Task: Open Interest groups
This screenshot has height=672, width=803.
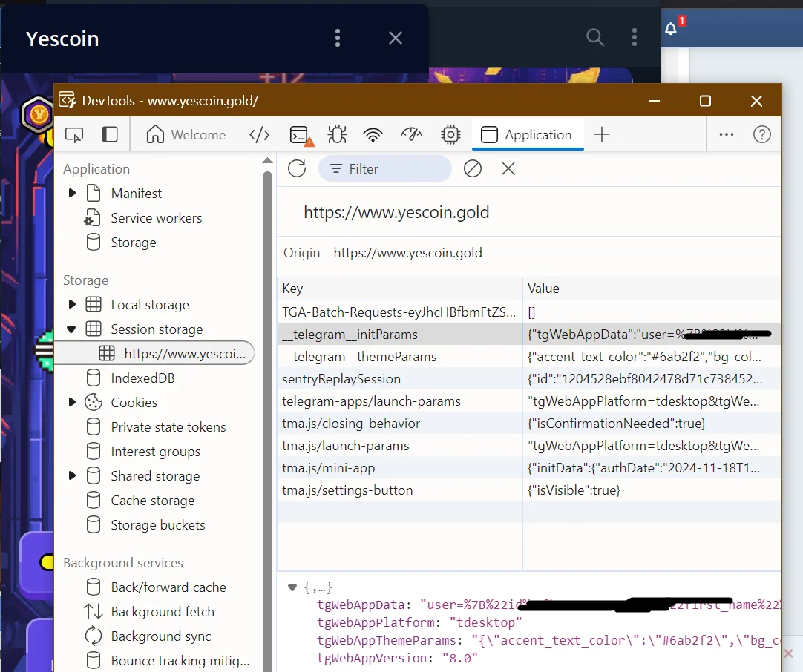Action: click(x=155, y=452)
